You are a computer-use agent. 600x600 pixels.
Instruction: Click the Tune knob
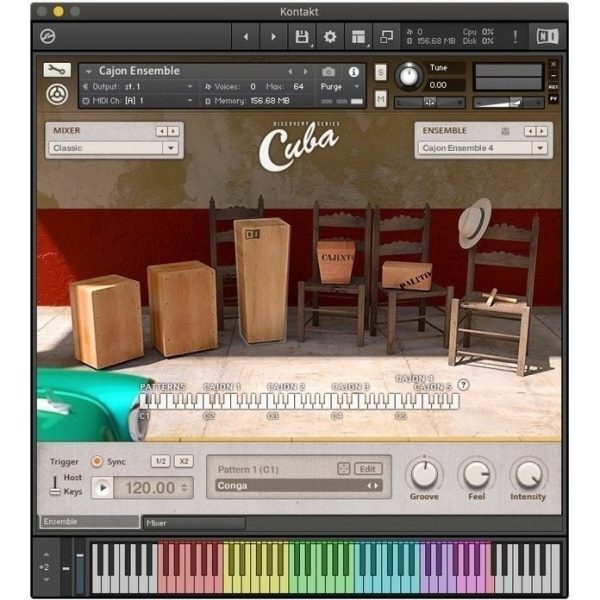pyautogui.click(x=409, y=75)
